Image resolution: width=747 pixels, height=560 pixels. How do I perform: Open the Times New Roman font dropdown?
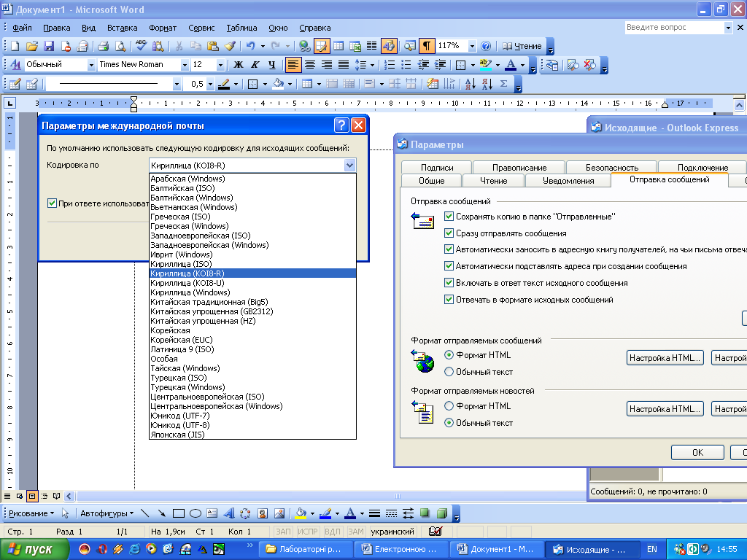(185, 65)
